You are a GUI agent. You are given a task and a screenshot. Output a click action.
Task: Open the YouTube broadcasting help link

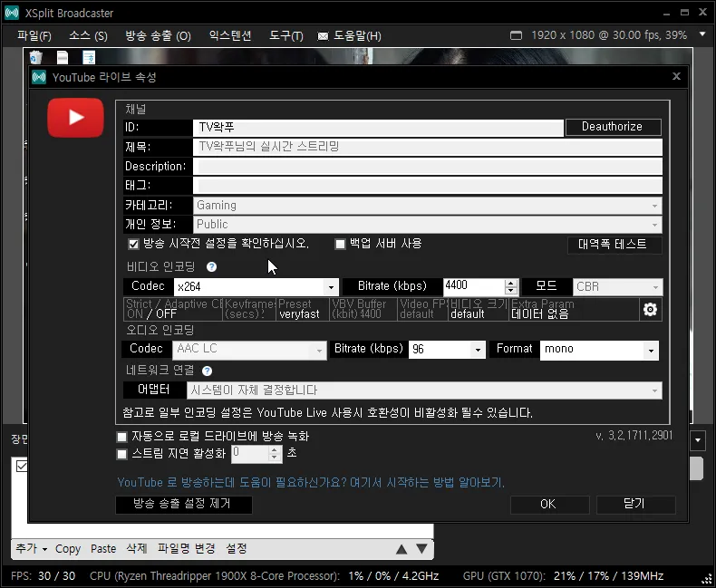pos(311,483)
